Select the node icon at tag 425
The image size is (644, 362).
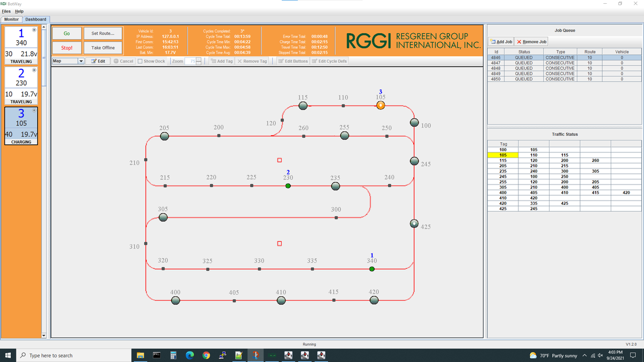(x=414, y=224)
